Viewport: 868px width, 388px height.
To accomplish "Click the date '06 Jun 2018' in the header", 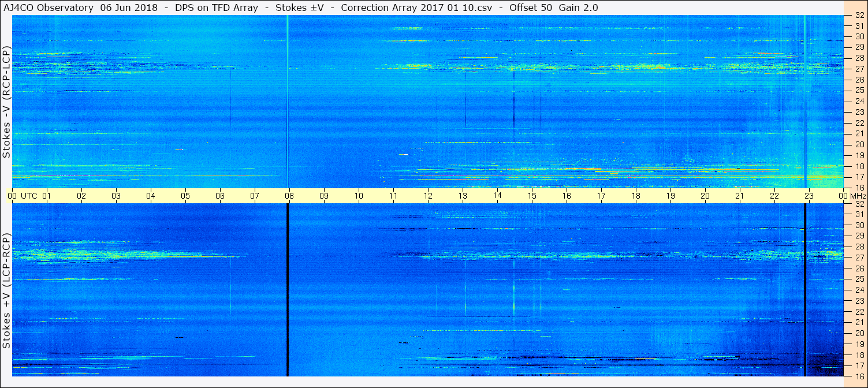I will [128, 8].
